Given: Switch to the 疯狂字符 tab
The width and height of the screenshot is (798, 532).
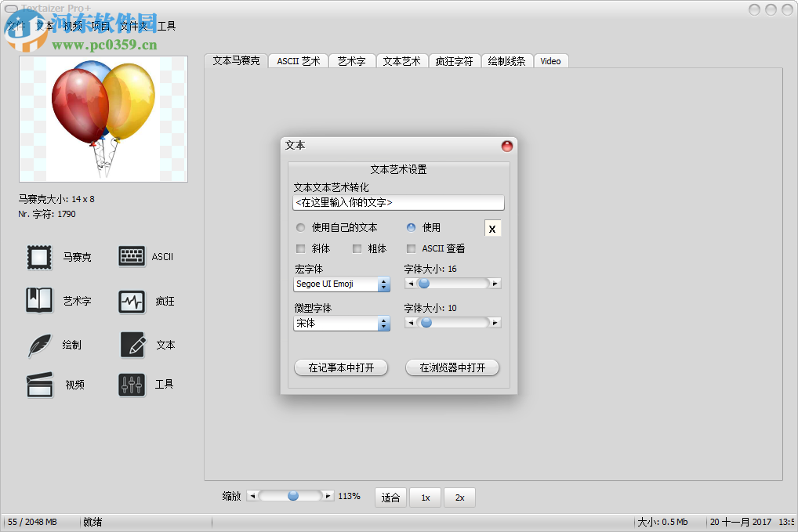Looking at the screenshot, I should [454, 60].
